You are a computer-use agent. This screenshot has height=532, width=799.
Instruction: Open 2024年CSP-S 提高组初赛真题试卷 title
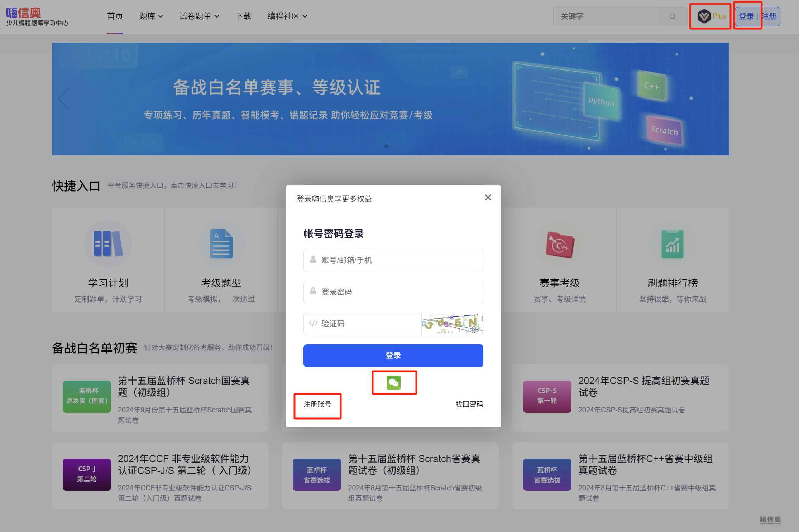[644, 386]
